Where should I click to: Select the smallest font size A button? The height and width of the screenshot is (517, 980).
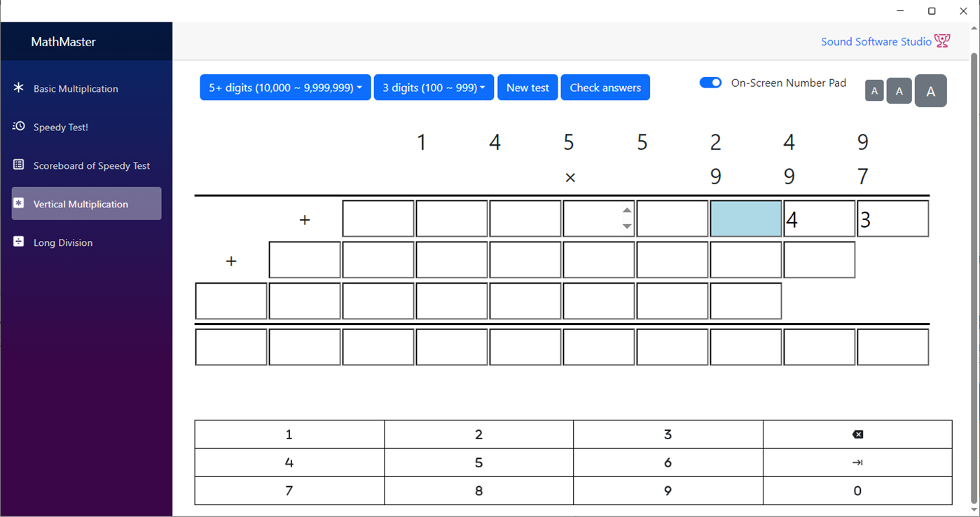point(874,91)
